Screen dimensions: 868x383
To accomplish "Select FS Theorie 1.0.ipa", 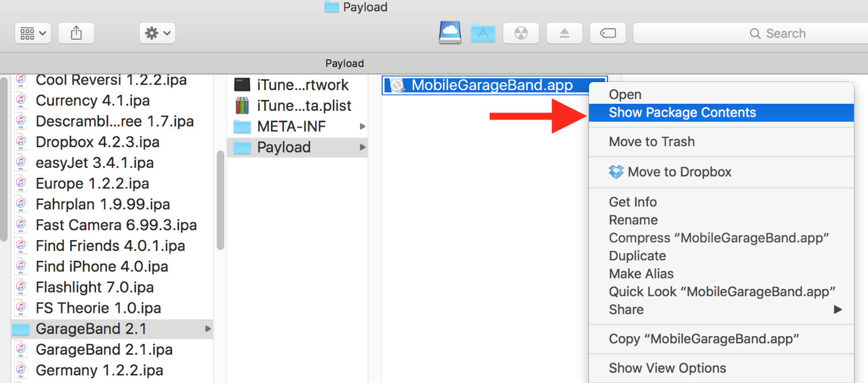I will 112,308.
